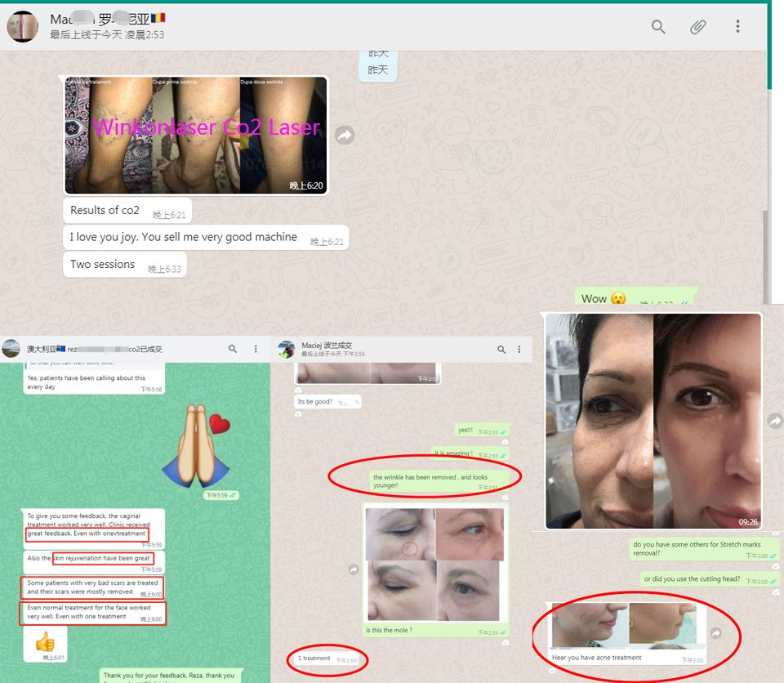Screen dimensions: 784x683
Task: Click the Australia chat's profile avatar
Action: pos(11,349)
